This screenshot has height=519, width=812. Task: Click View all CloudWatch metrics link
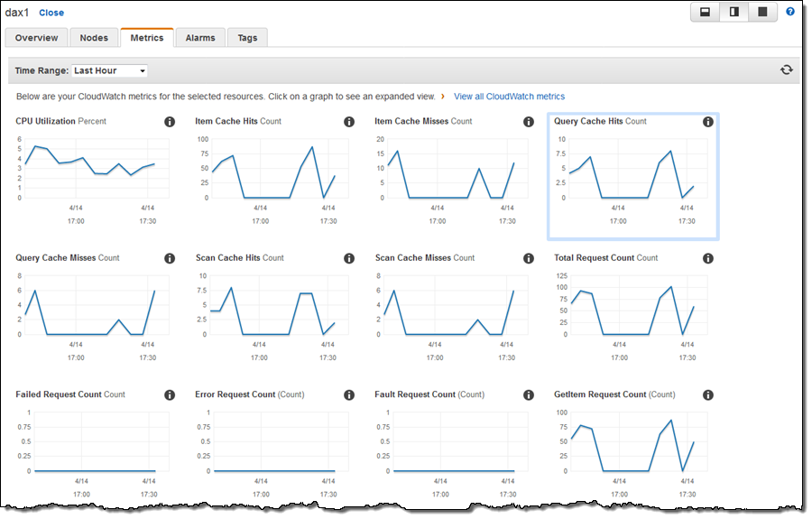(509, 96)
